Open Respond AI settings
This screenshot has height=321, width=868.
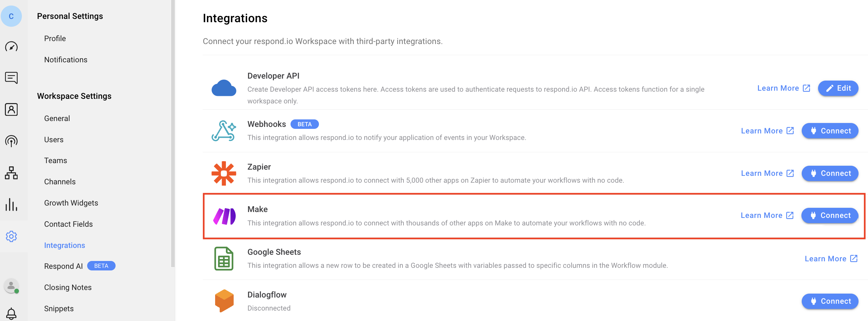pyautogui.click(x=63, y=266)
